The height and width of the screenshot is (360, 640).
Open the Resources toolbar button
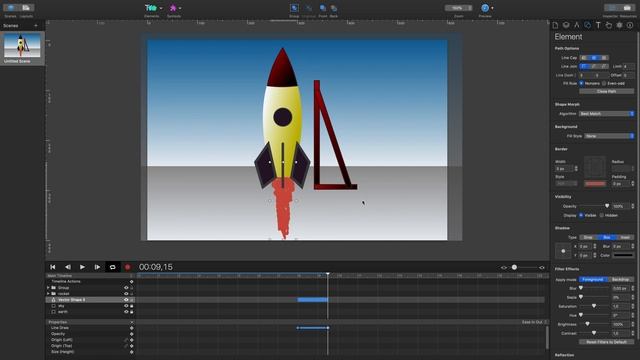(x=627, y=8)
